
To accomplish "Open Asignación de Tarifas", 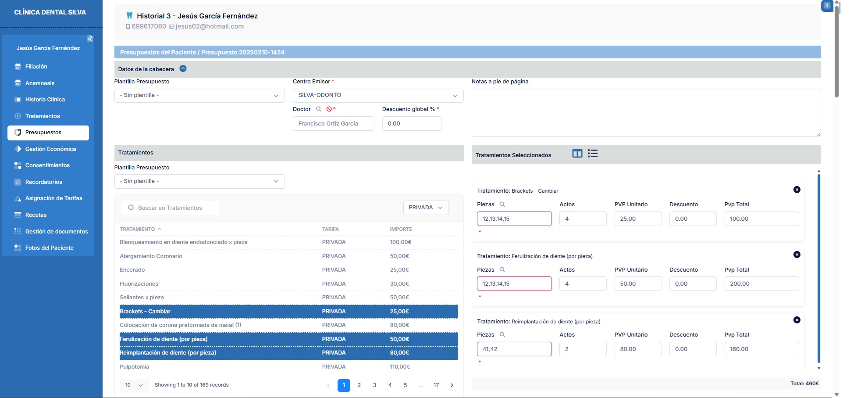I will pyautogui.click(x=48, y=198).
